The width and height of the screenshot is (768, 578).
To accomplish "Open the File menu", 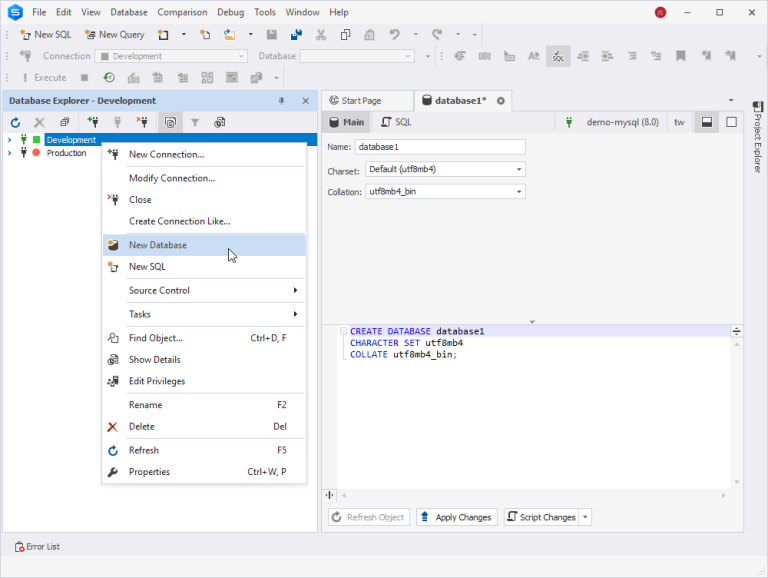I will click(x=39, y=12).
